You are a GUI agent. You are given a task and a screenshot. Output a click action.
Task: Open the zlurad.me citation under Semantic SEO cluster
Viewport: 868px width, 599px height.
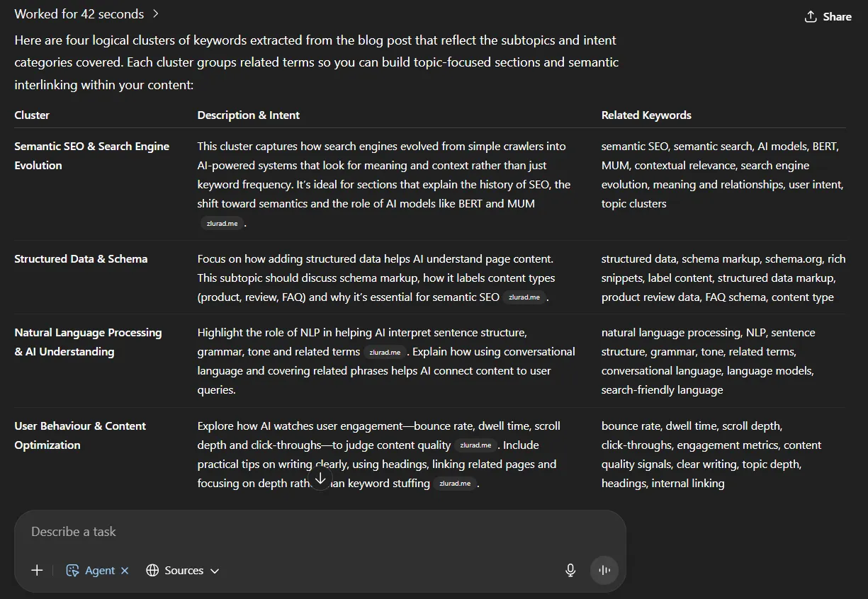click(x=222, y=223)
